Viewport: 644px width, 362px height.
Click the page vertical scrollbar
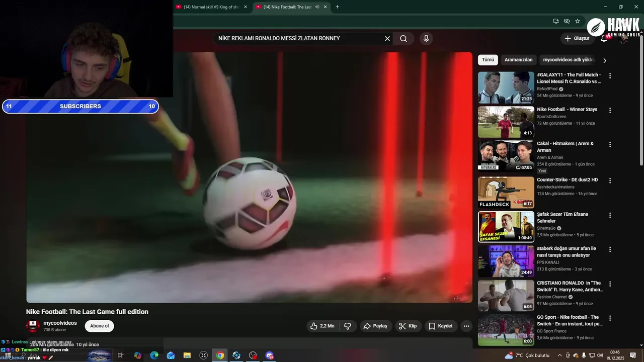coord(641,101)
